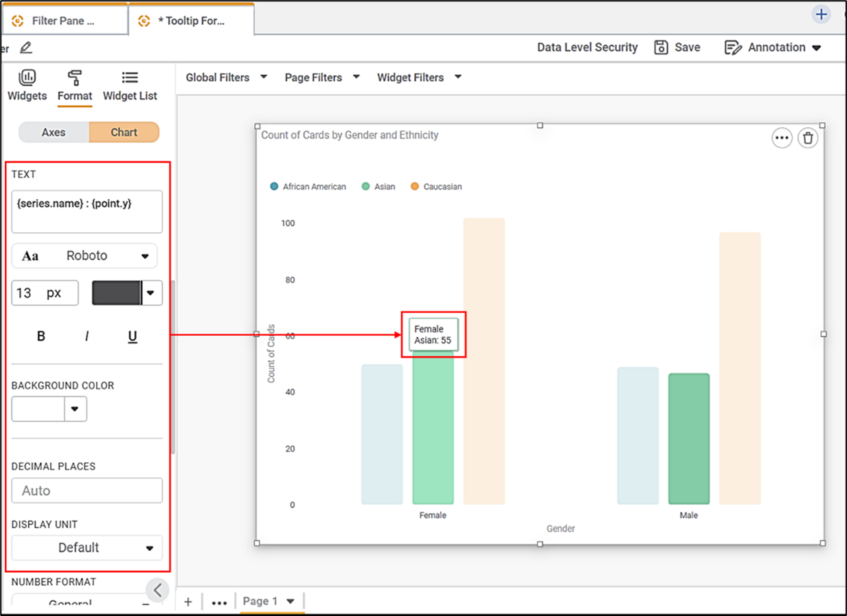Switch to the Axes segment
847x616 pixels.
tap(54, 132)
